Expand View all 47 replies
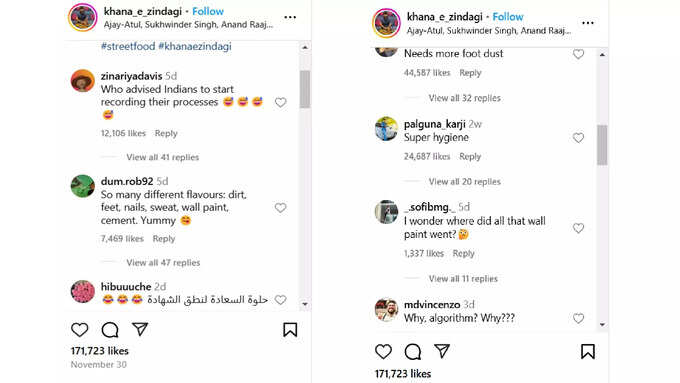 163,263
